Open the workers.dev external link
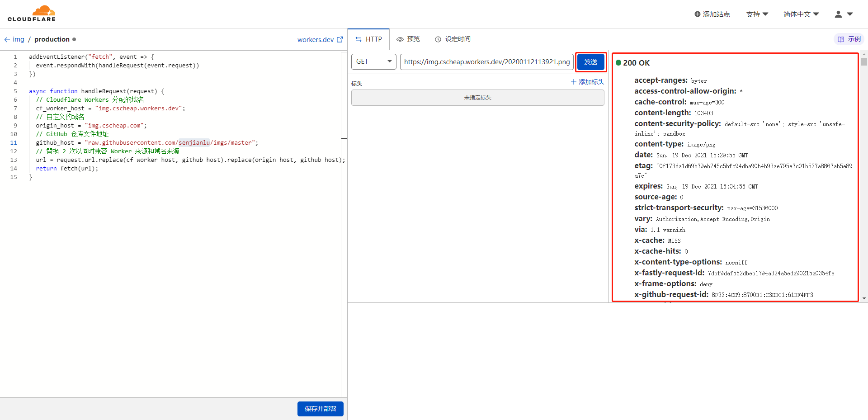 (x=320, y=40)
